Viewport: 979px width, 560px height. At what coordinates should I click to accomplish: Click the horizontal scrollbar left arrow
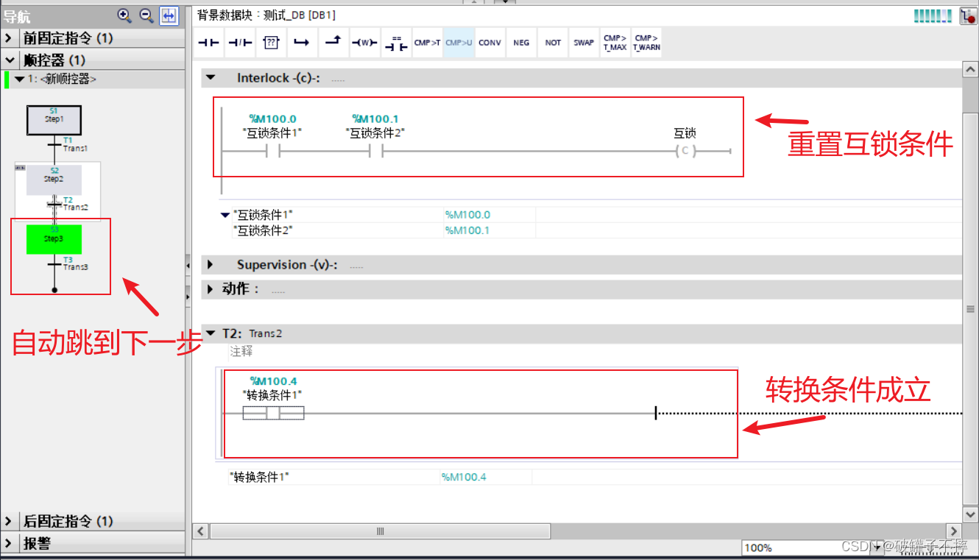click(x=199, y=531)
